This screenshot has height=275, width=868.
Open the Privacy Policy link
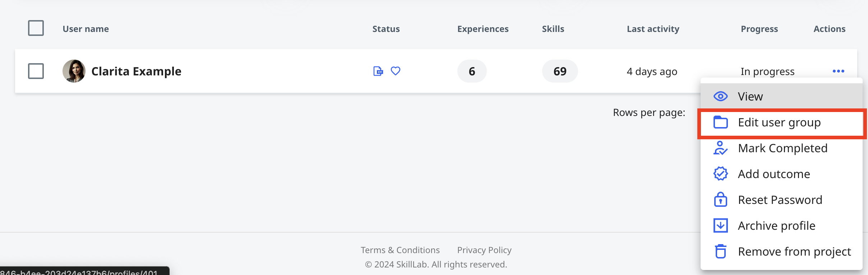tap(484, 250)
